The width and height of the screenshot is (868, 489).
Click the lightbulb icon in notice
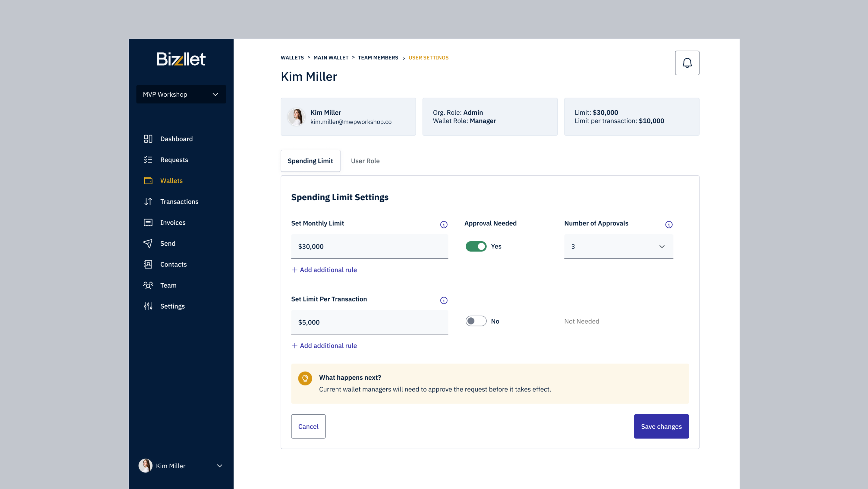coord(305,378)
